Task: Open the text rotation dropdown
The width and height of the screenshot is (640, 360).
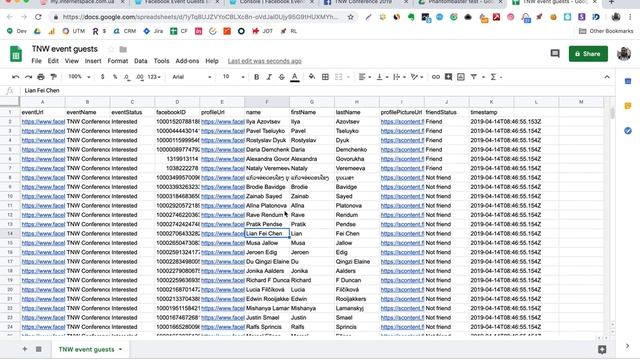Action: (417, 77)
